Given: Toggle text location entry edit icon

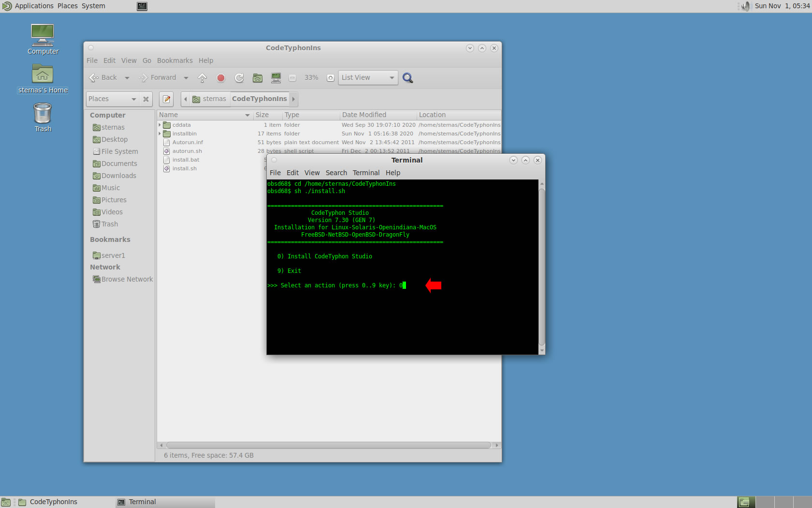Looking at the screenshot, I should coord(166,99).
